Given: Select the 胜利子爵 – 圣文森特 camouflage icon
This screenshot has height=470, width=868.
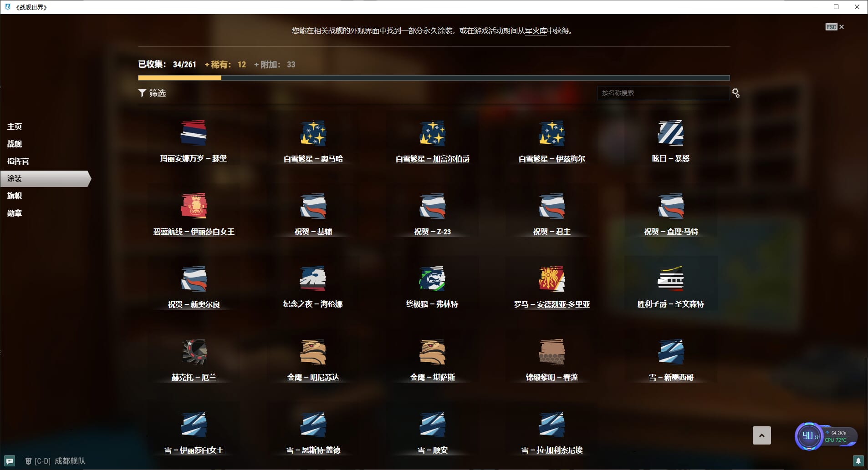Looking at the screenshot, I should click(671, 278).
